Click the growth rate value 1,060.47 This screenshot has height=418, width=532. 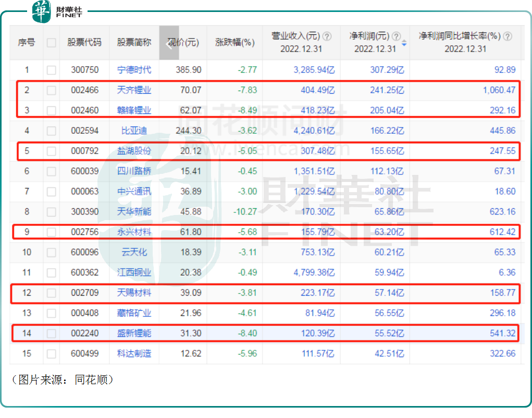[x=499, y=90]
